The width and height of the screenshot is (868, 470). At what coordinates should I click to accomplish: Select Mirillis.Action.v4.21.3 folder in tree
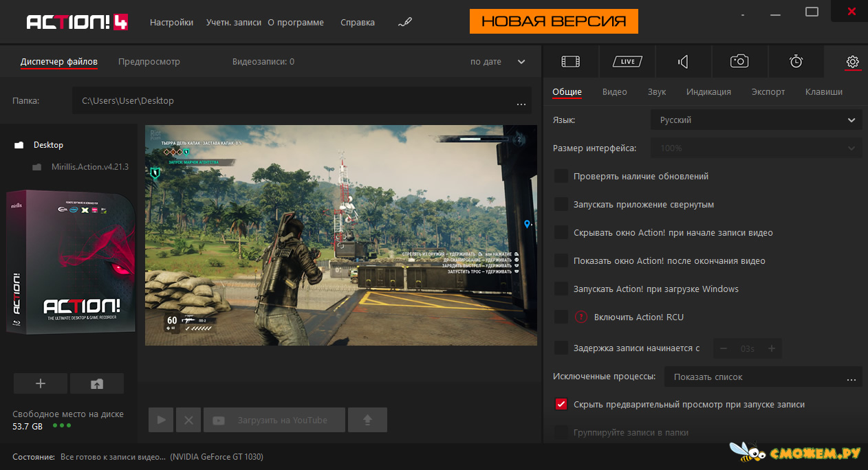click(89, 167)
